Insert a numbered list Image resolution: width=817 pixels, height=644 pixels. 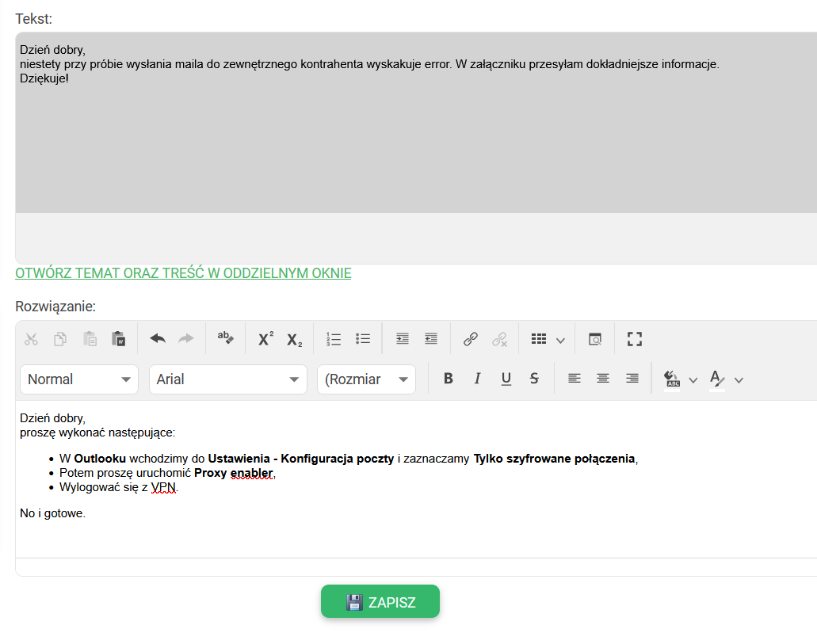[x=334, y=339]
